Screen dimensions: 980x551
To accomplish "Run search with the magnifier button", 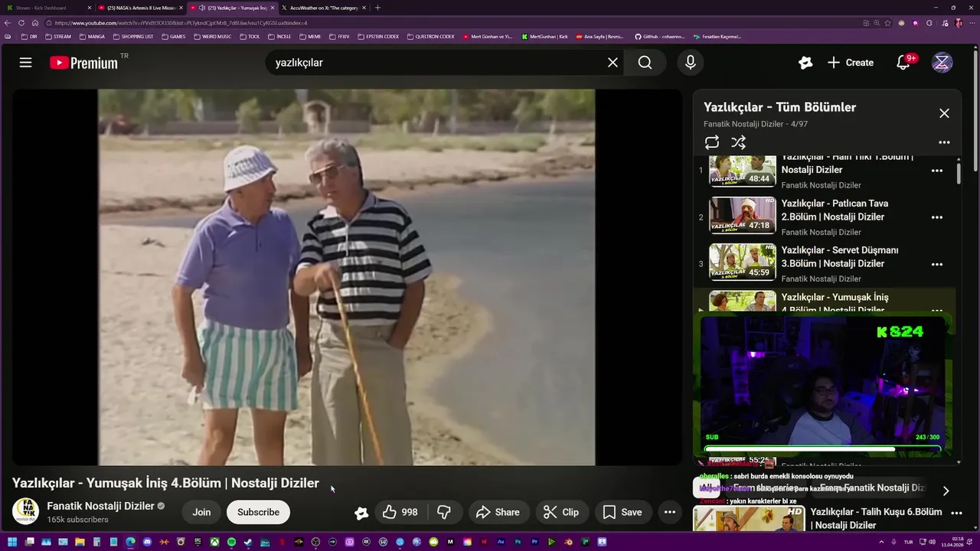I will click(x=645, y=63).
